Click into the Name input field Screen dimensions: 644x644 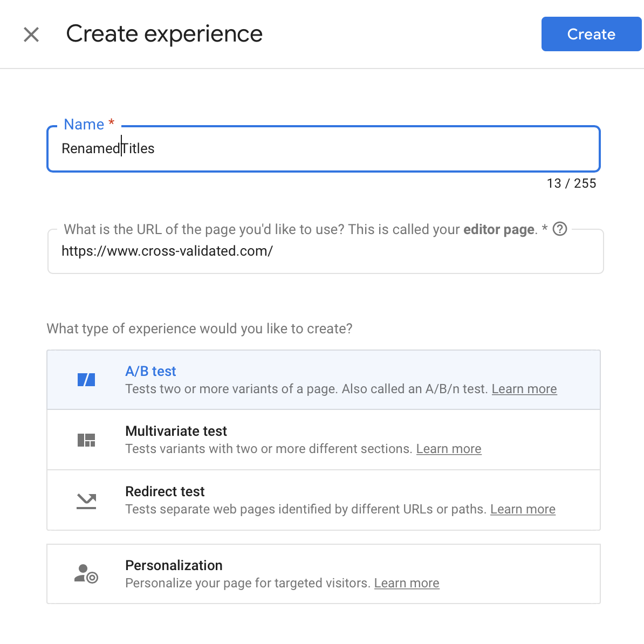[324, 149]
